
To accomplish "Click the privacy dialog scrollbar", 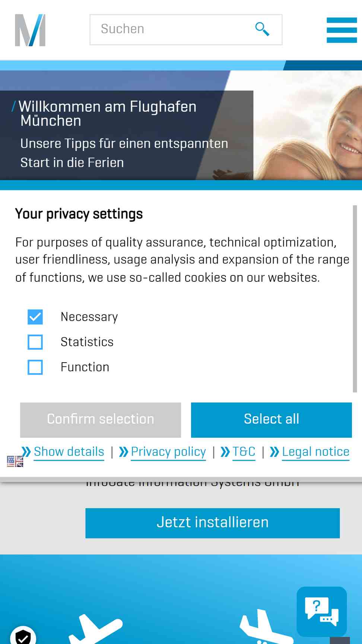I will click(355, 299).
